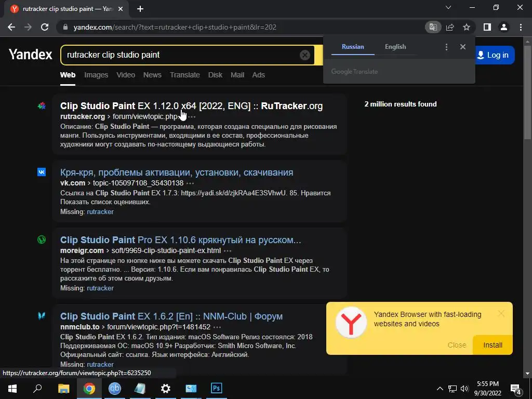Screen dimensions: 532x399
Task: Open the Disk tab
Action: 215,75
